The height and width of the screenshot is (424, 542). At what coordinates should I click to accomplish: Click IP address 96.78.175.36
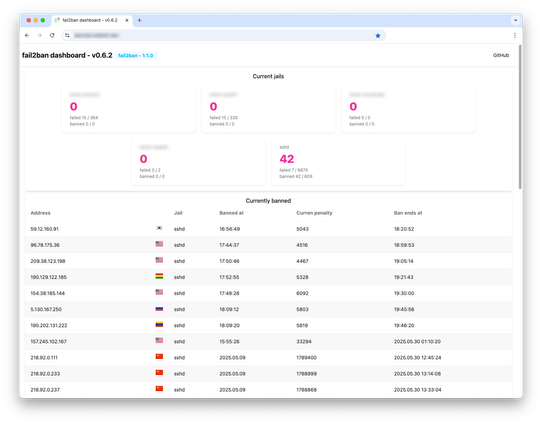[45, 245]
